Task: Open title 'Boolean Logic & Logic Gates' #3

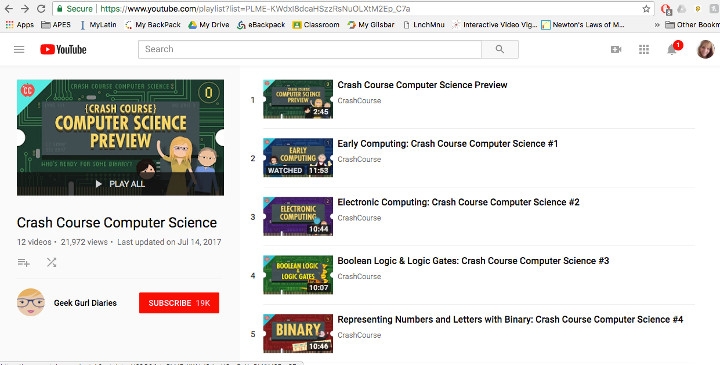Action: [x=473, y=261]
